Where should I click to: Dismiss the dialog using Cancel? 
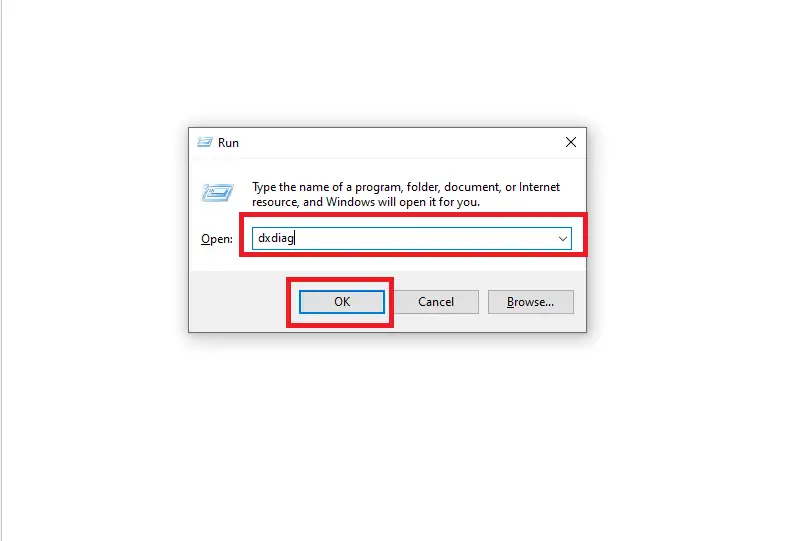click(436, 302)
